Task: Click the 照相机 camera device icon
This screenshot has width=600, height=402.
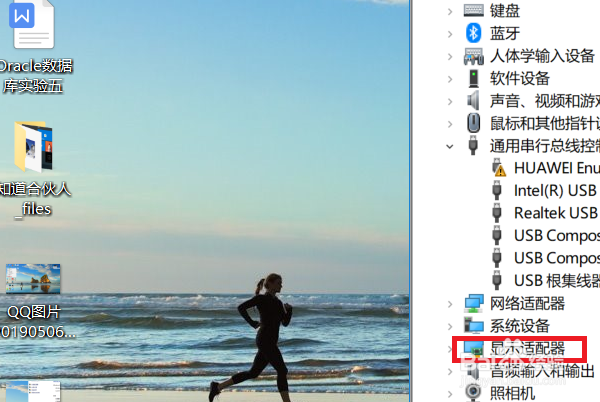Action: 473,392
